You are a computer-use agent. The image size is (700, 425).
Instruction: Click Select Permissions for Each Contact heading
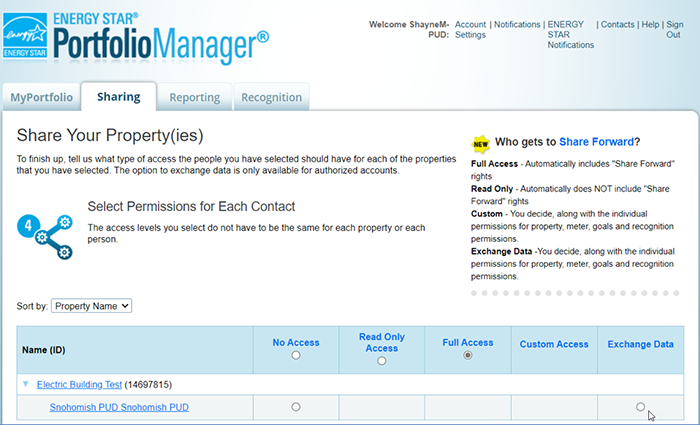point(191,206)
